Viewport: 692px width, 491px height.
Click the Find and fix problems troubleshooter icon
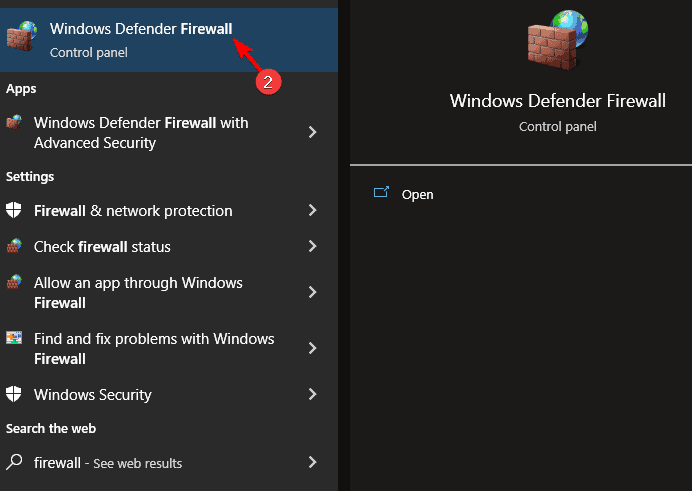pyautogui.click(x=14, y=339)
